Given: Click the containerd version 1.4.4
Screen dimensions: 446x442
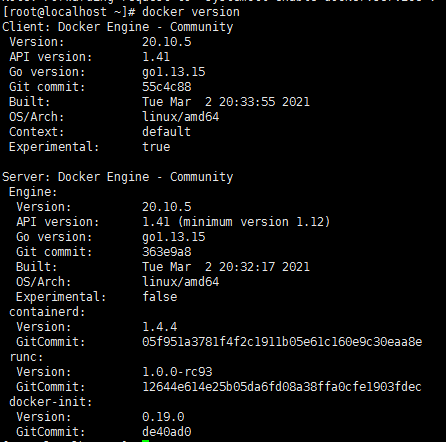Looking at the screenshot, I should coord(160,327).
